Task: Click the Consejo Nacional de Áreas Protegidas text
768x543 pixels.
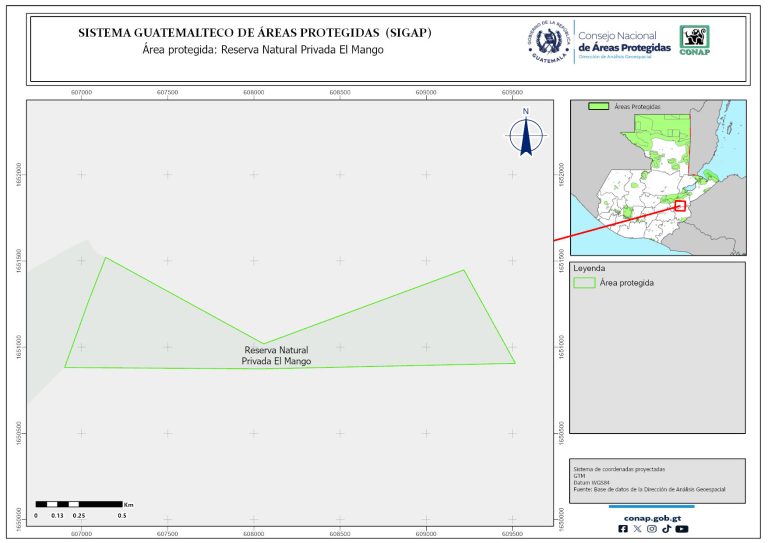Action: pyautogui.click(x=624, y=43)
